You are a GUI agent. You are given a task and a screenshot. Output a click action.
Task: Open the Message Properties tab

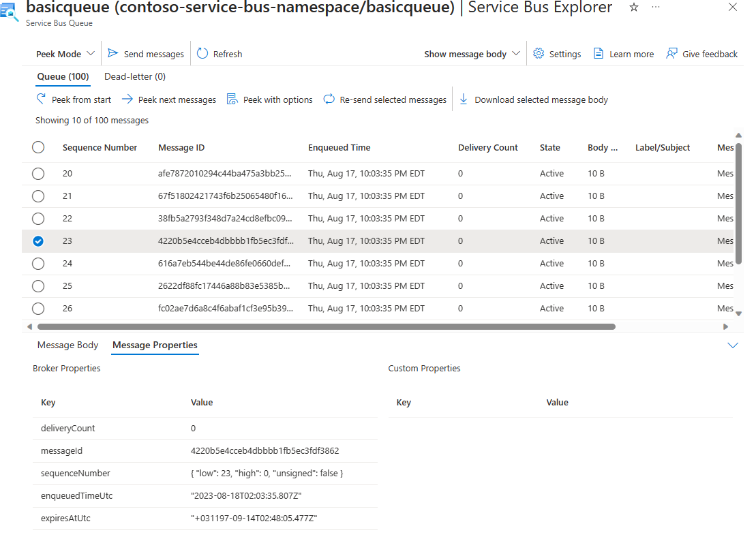pyautogui.click(x=155, y=345)
